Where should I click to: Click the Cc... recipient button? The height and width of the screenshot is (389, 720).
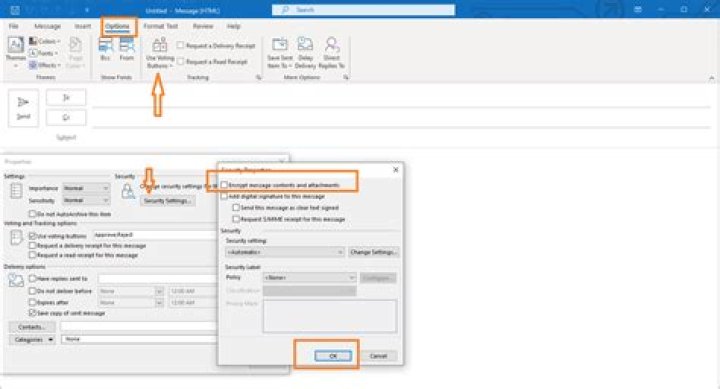66,118
